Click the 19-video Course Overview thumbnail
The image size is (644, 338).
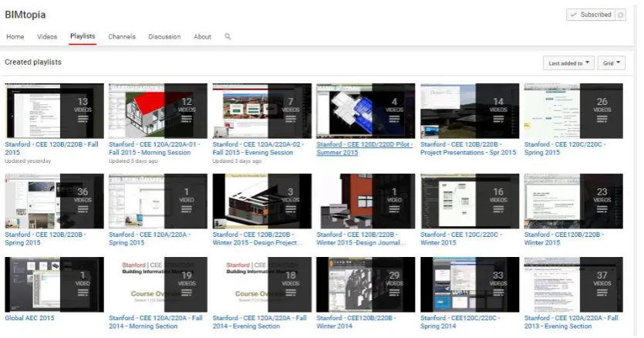click(158, 285)
